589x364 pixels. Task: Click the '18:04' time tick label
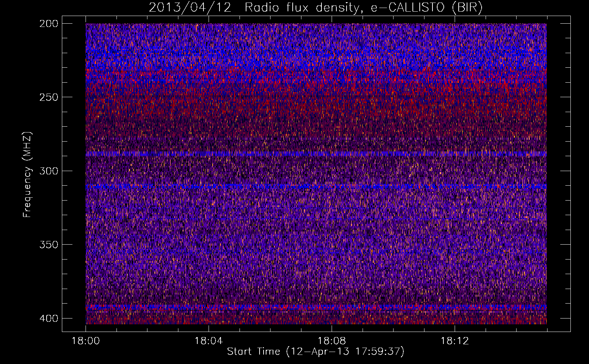click(209, 341)
